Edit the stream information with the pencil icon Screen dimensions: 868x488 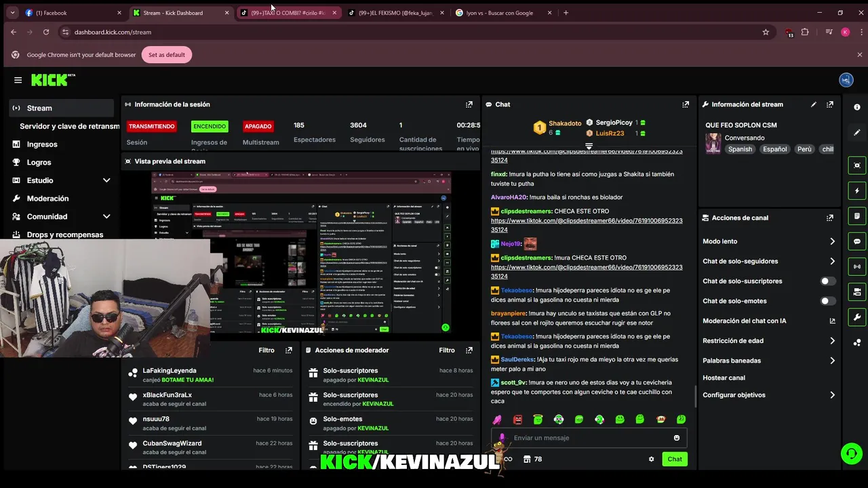click(x=814, y=104)
